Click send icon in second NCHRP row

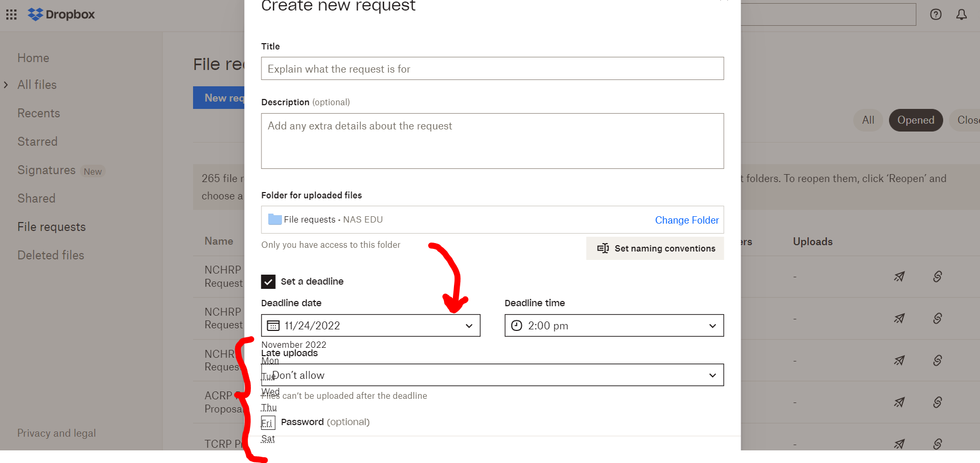tap(900, 318)
